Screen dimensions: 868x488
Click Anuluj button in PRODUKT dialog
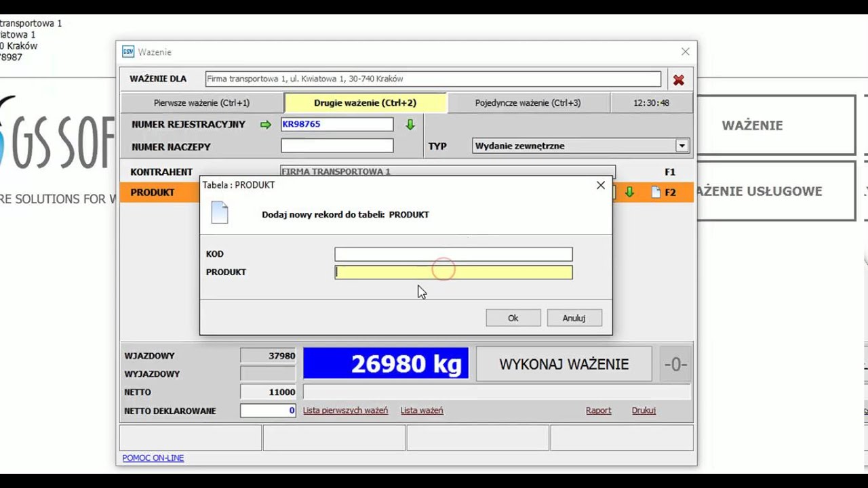(574, 318)
